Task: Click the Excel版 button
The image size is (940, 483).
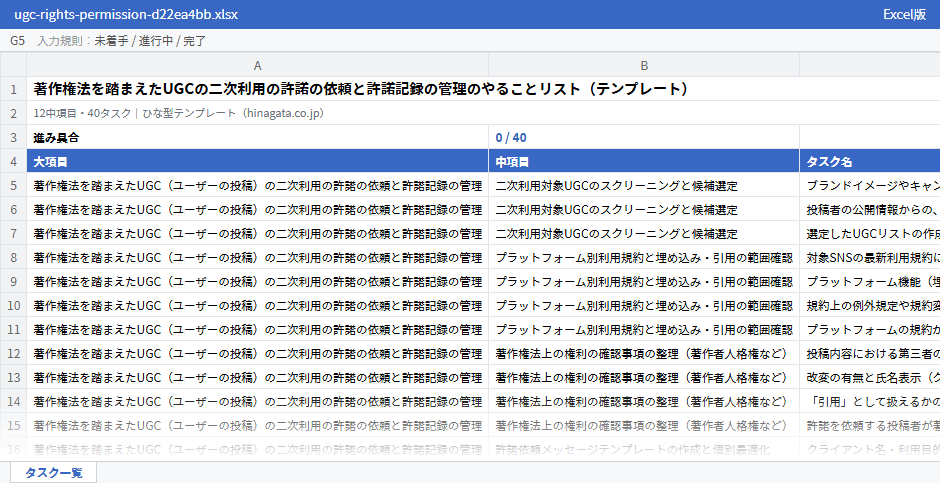Action: 904,14
